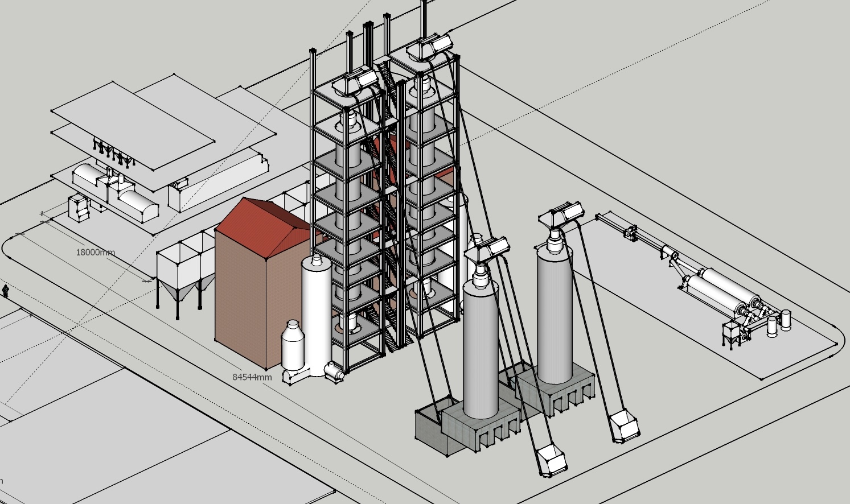Pick the tall white cylindrical tank beside brick building
Screen dimensions: 850x504
(x=316, y=307)
